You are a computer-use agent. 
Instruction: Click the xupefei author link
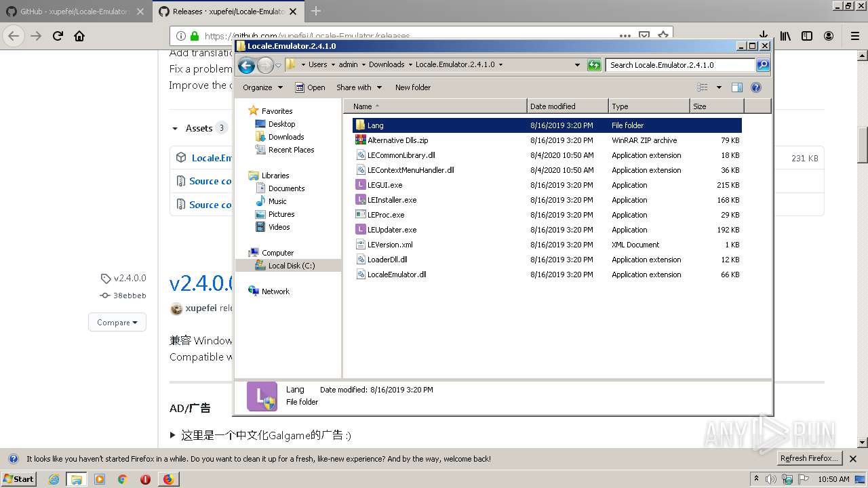(x=201, y=308)
